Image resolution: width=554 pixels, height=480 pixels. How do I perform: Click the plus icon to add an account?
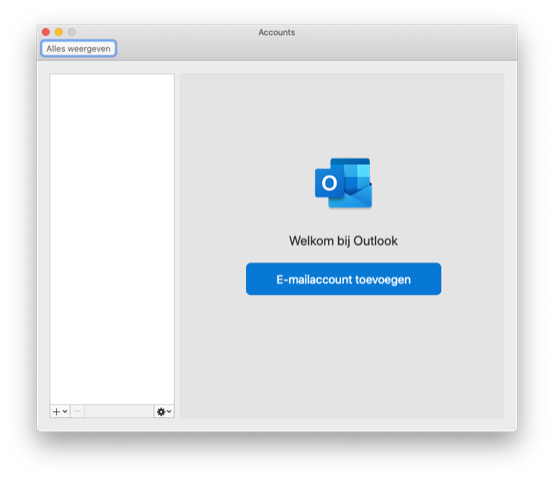(x=57, y=411)
